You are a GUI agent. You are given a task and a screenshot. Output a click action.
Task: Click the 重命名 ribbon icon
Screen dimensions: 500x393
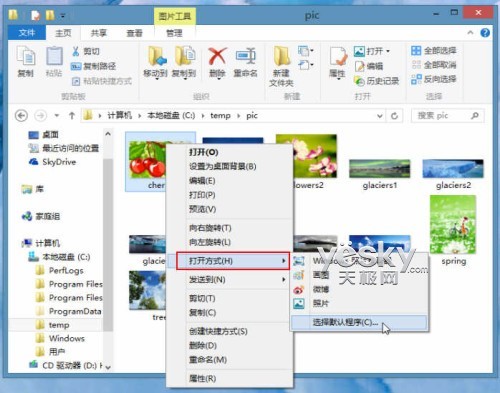[245, 62]
